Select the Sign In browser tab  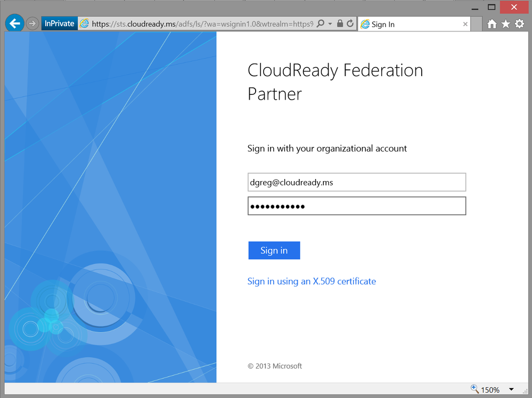(x=414, y=24)
